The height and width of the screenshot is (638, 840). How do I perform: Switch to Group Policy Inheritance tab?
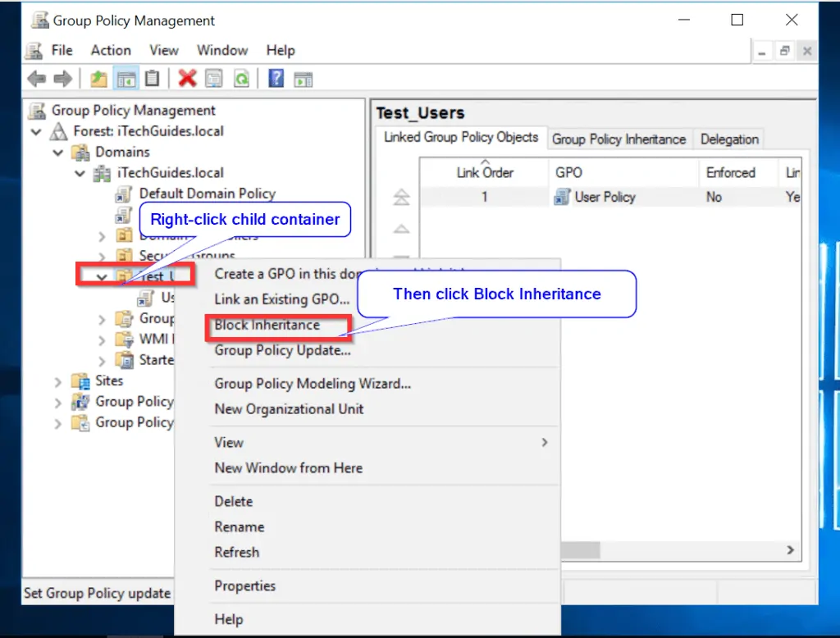619,139
